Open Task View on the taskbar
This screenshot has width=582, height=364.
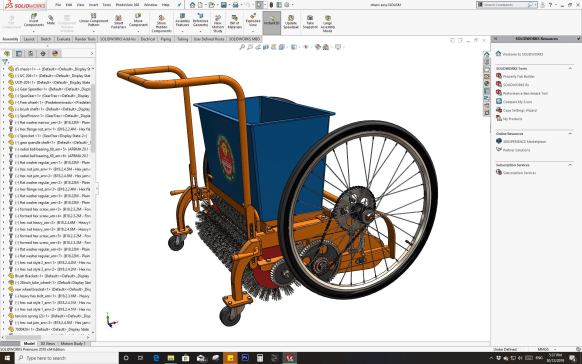140,358
